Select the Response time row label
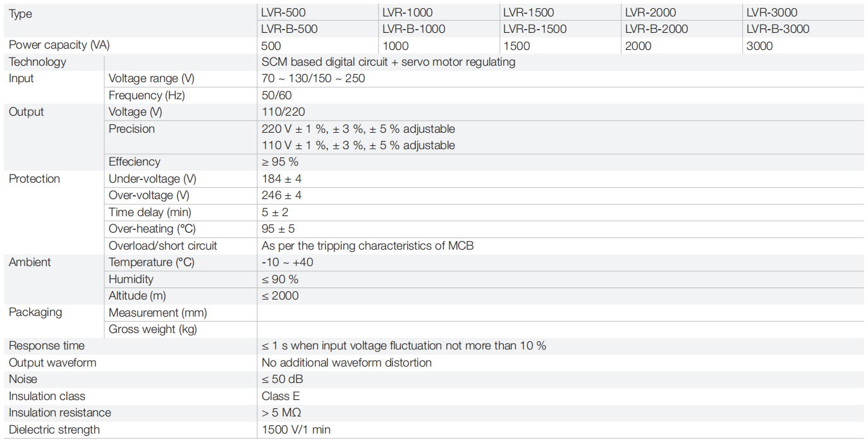 [x=47, y=346]
